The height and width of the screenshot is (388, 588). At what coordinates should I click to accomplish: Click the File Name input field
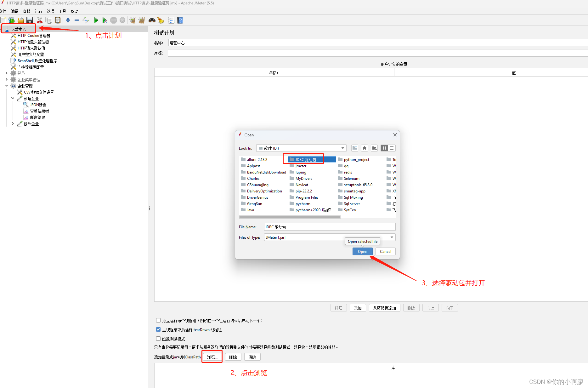330,227
